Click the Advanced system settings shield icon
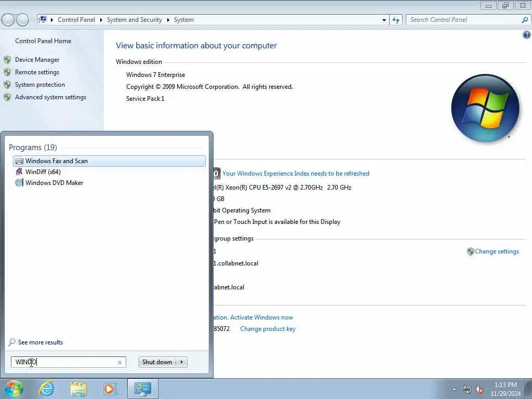Screen dimensions: 532x399 [7, 97]
